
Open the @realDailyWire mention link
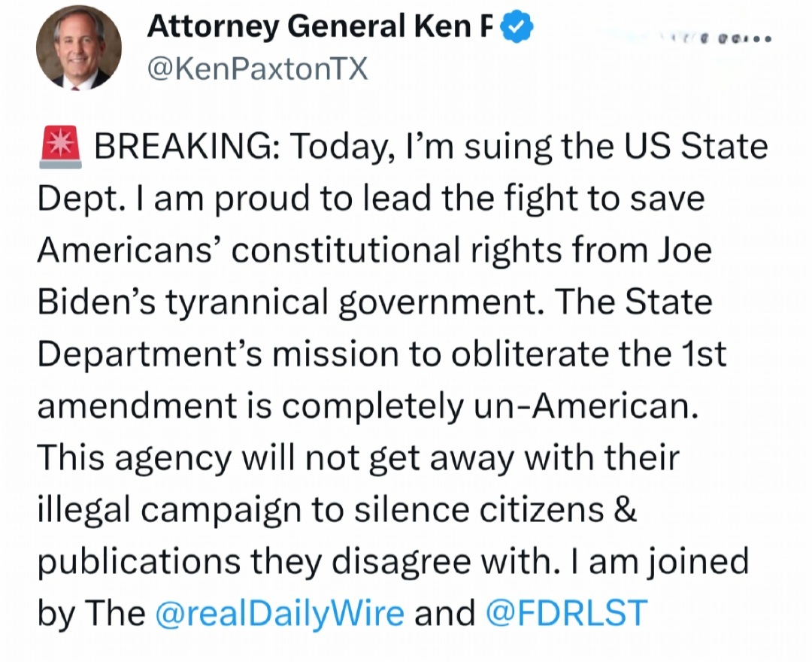coord(279,613)
